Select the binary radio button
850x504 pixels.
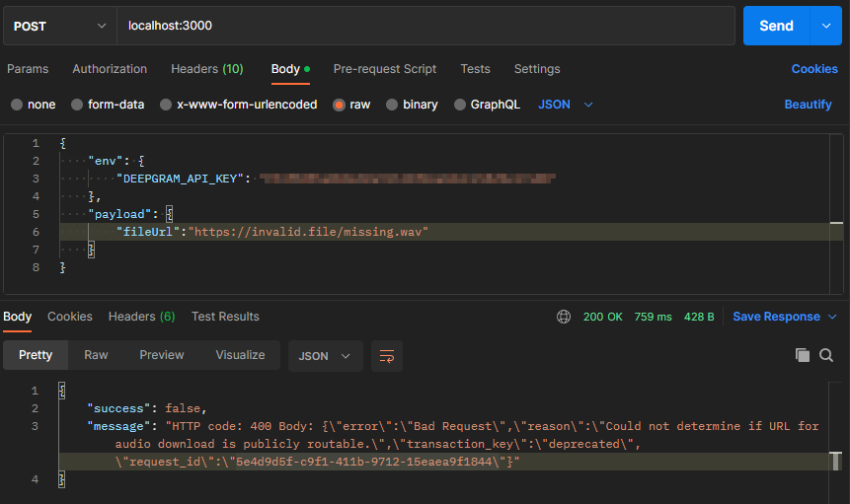coord(392,105)
